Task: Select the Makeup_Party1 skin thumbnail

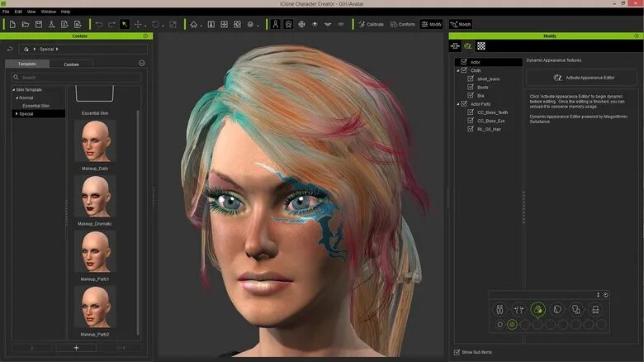Action: pyautogui.click(x=95, y=252)
